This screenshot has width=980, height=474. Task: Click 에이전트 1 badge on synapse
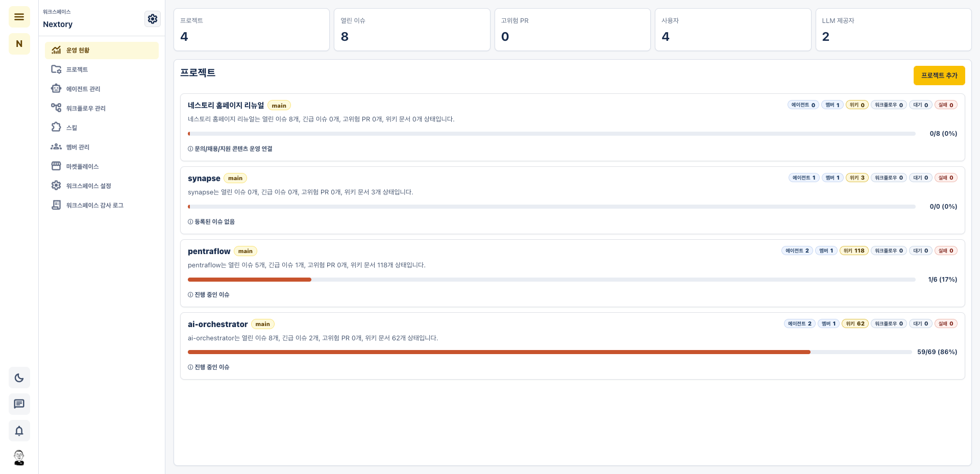(804, 178)
